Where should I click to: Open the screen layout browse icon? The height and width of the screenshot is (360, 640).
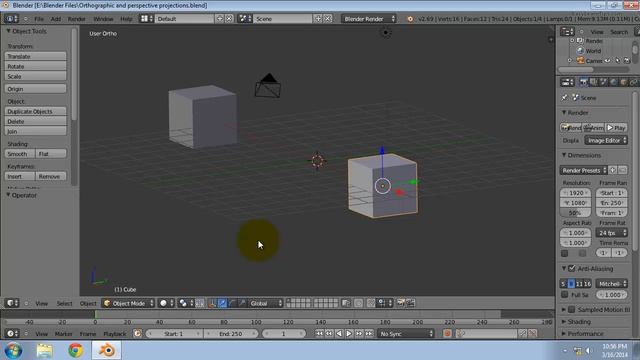147,19
